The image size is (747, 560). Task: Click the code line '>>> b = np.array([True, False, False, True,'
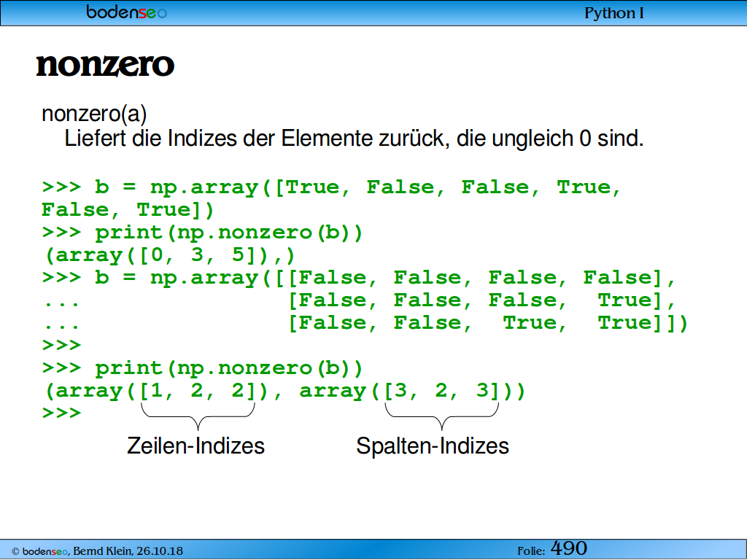coord(332,187)
